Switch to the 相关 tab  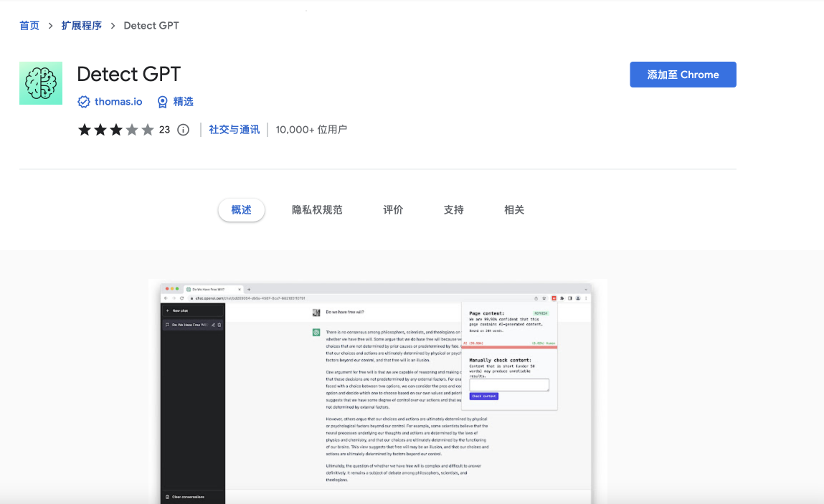coord(514,210)
